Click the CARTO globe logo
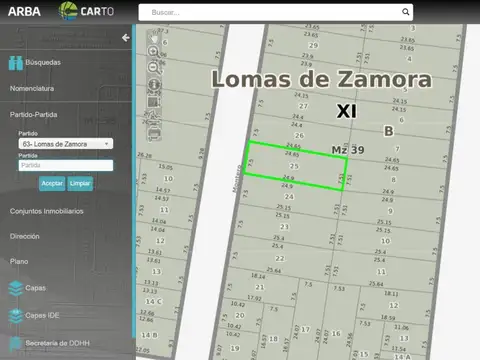The image size is (480, 360). tap(68, 11)
